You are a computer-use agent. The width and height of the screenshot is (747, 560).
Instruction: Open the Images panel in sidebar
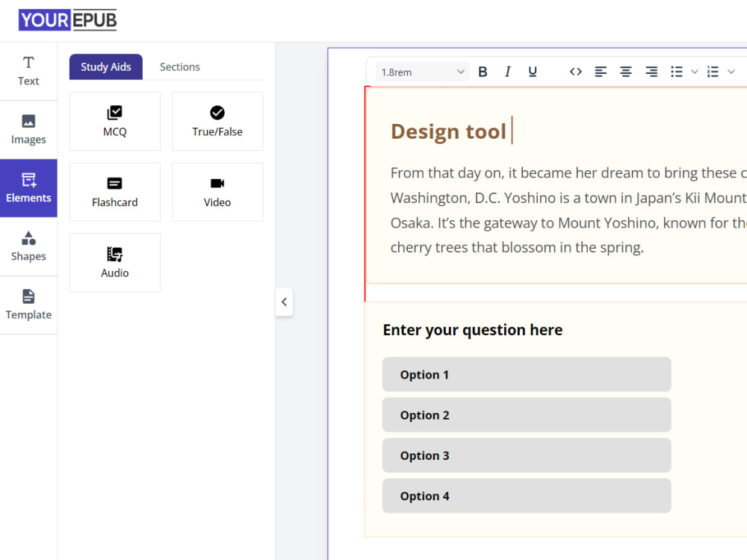(28, 129)
